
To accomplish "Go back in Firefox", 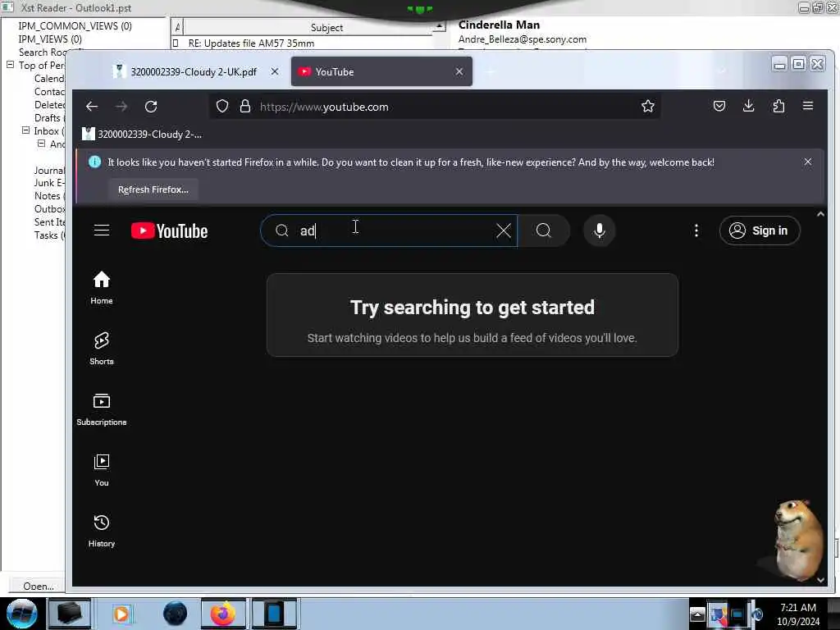I will coord(92,107).
